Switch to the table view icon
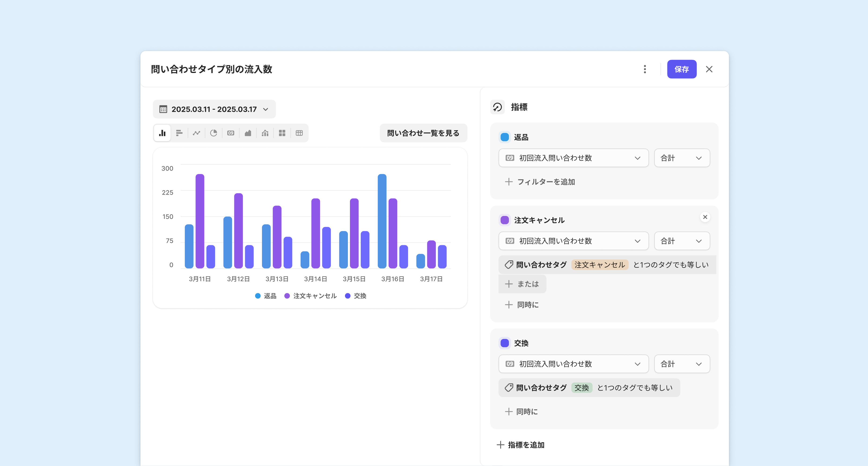 [299, 133]
